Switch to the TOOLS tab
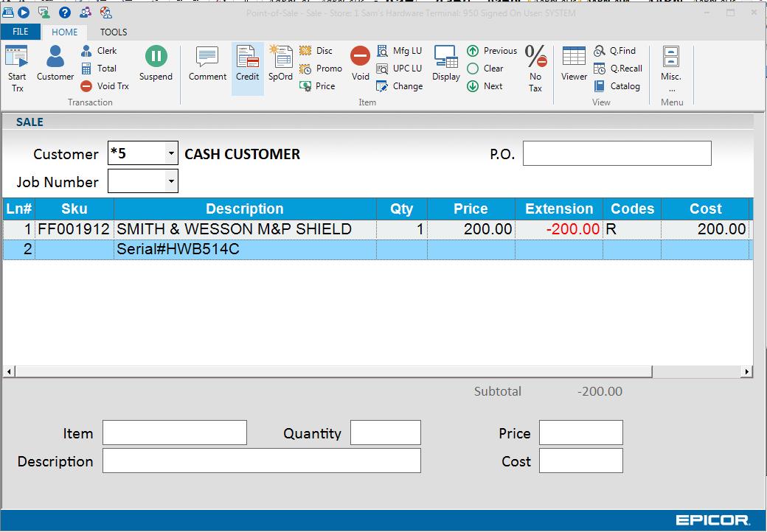The height and width of the screenshot is (532, 767). (x=114, y=32)
